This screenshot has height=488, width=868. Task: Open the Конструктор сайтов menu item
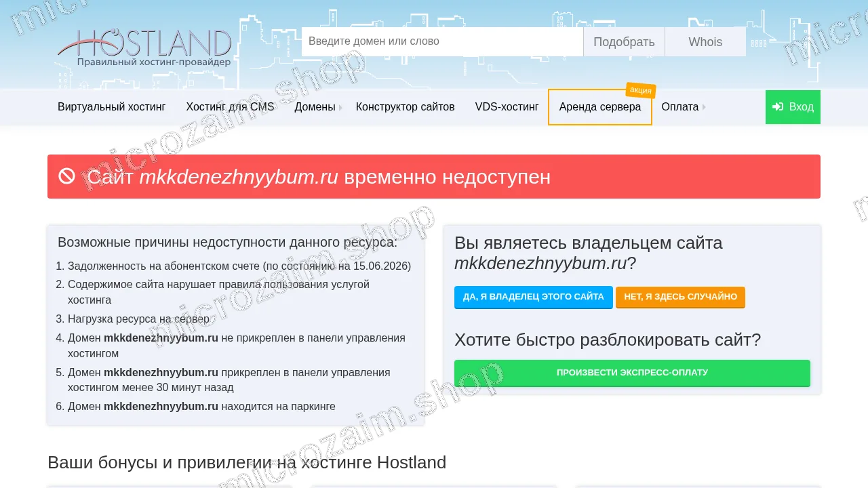[406, 107]
